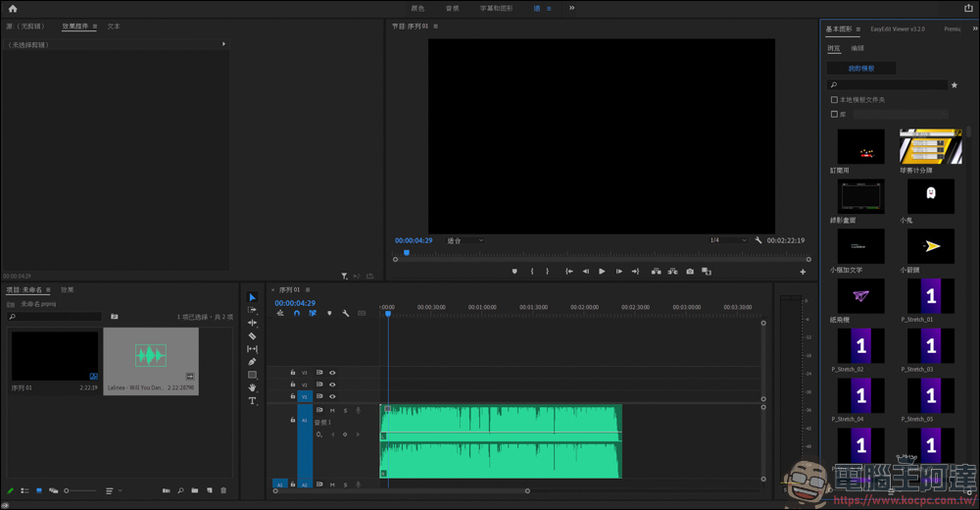Image resolution: width=980 pixels, height=510 pixels.
Task: Open the 颜色 workspace tab
Action: (417, 8)
